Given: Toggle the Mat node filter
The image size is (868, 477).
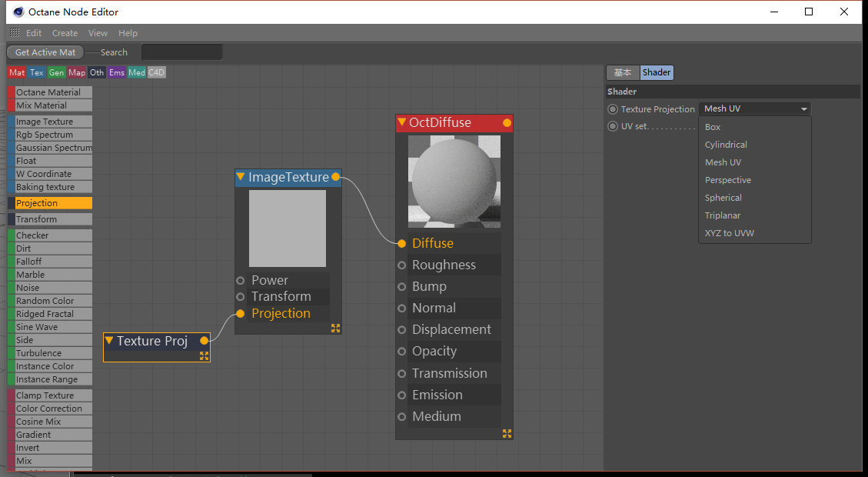Looking at the screenshot, I should tap(17, 72).
